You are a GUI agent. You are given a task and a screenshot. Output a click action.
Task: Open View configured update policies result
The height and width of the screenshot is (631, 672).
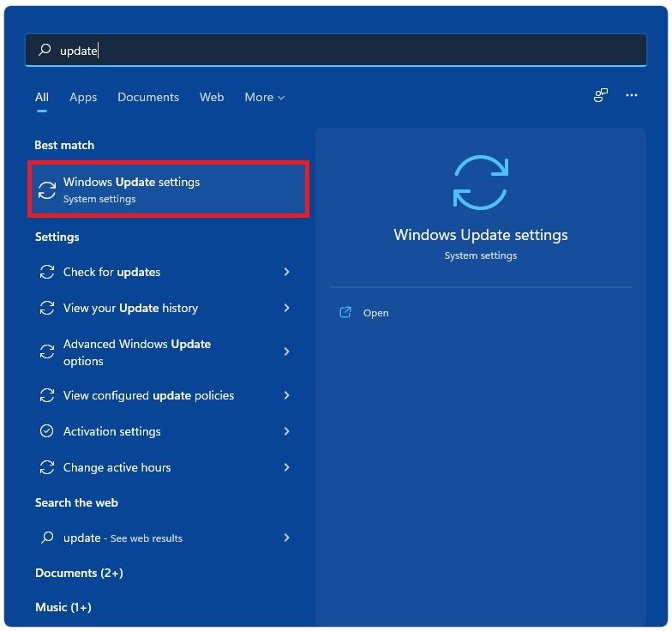pyautogui.click(x=148, y=395)
